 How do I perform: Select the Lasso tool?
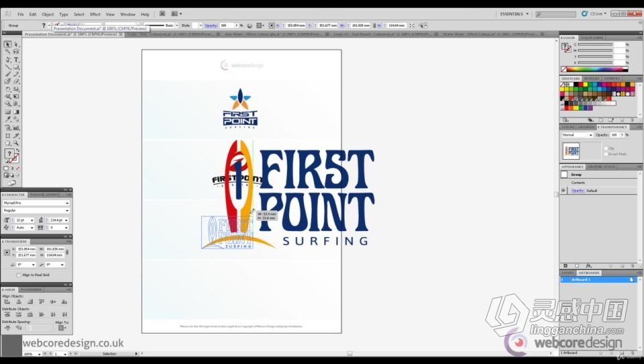pyautogui.click(x=16, y=52)
